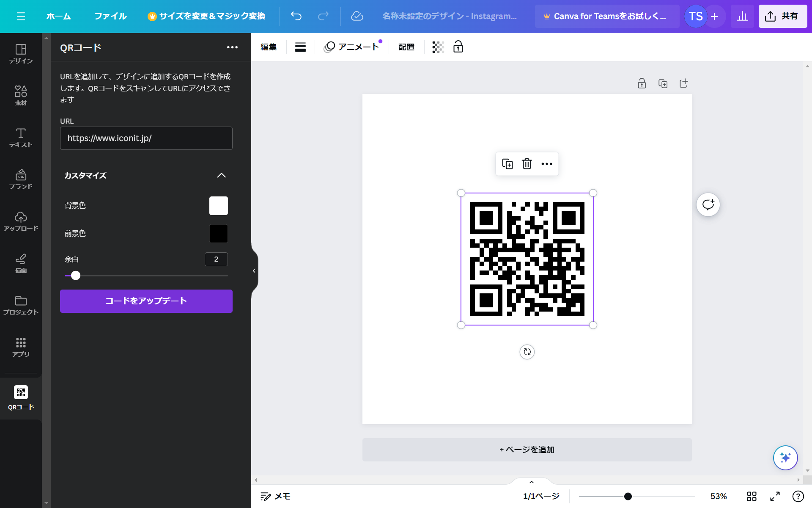The width and height of the screenshot is (812, 508).
Task: Click the コードをアップデート button
Action: point(146,301)
